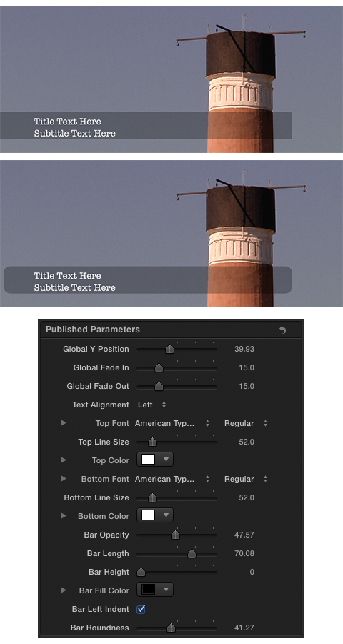This screenshot has width=343, height=644.
Task: Expand the Top Color disclosure triangle
Action: 64,460
